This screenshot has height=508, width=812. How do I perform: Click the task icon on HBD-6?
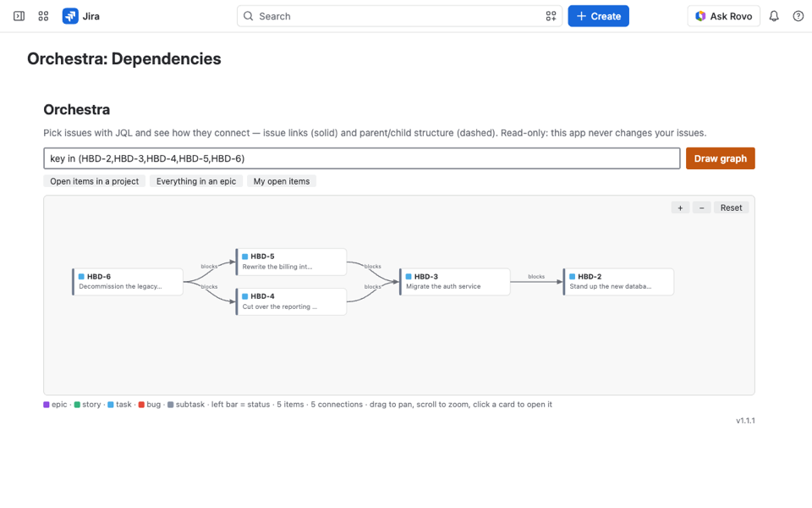[81, 277]
